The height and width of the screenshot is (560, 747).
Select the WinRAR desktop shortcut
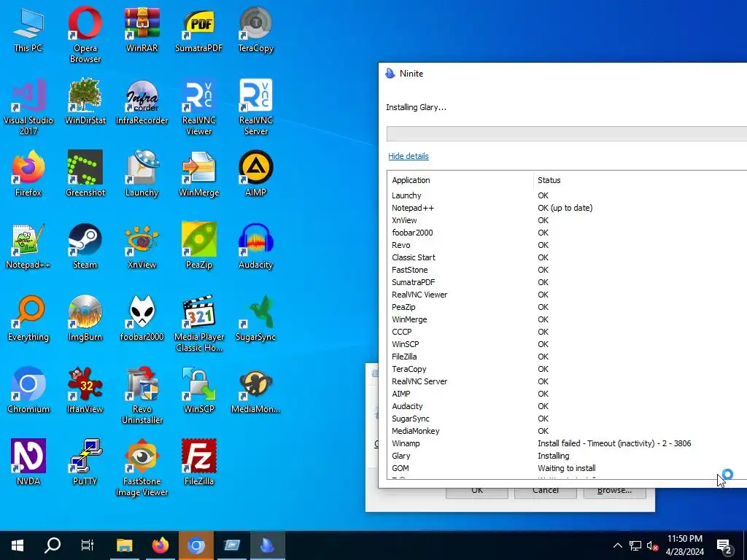[142, 29]
